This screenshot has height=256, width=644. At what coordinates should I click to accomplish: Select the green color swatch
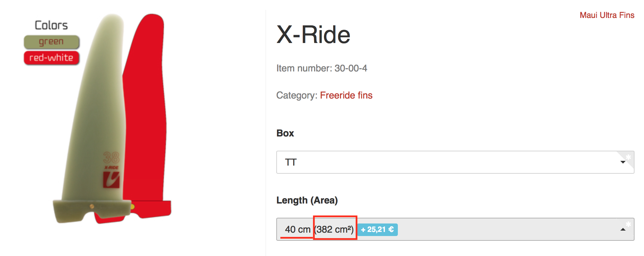51,42
